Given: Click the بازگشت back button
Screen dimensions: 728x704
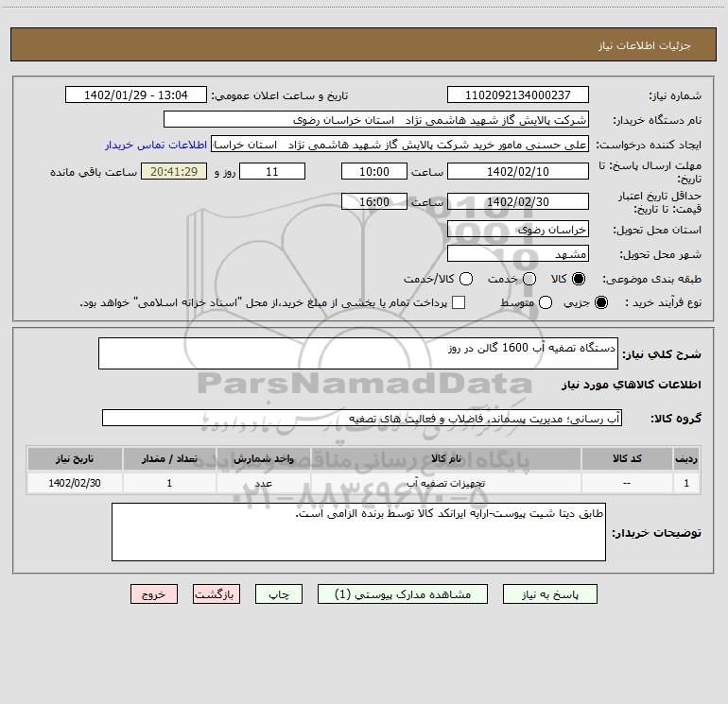Looking at the screenshot, I should [x=217, y=594].
